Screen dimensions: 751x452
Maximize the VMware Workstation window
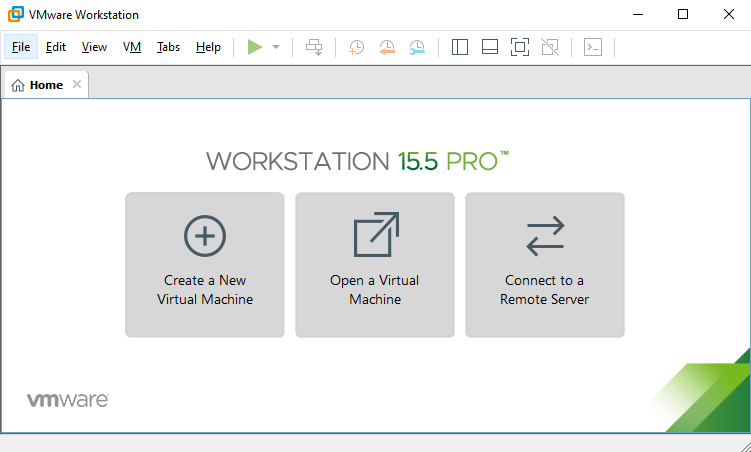(683, 14)
